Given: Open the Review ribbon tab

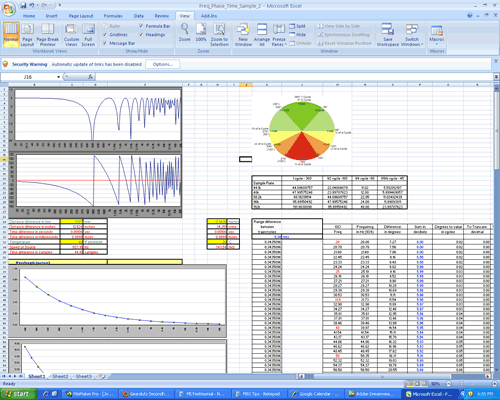Looking at the screenshot, I should click(162, 16).
